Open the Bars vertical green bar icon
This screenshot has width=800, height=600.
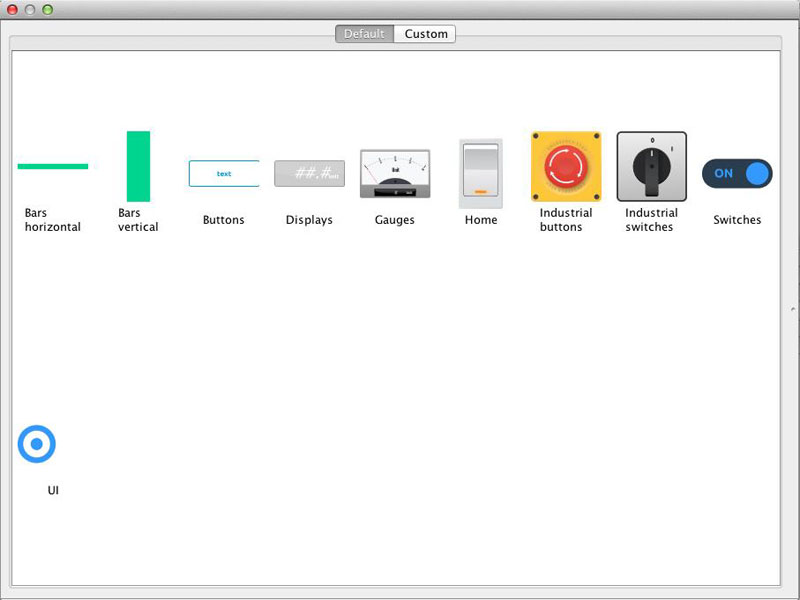(138, 166)
